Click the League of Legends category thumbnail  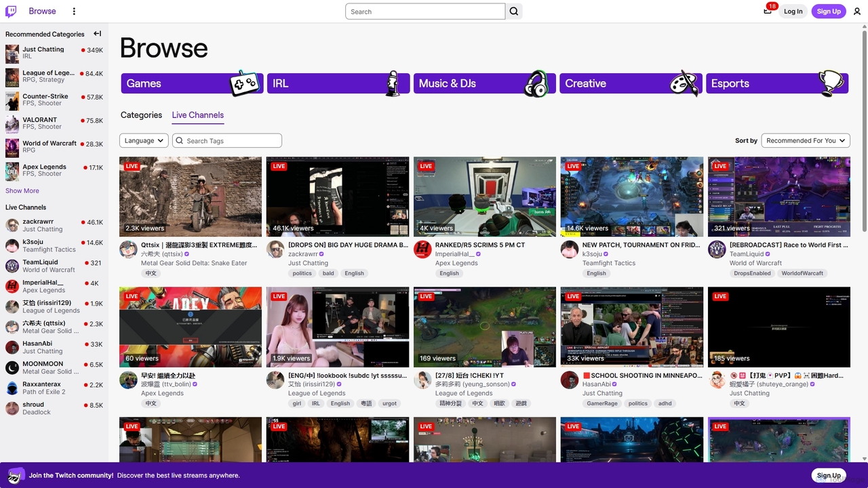12,77
